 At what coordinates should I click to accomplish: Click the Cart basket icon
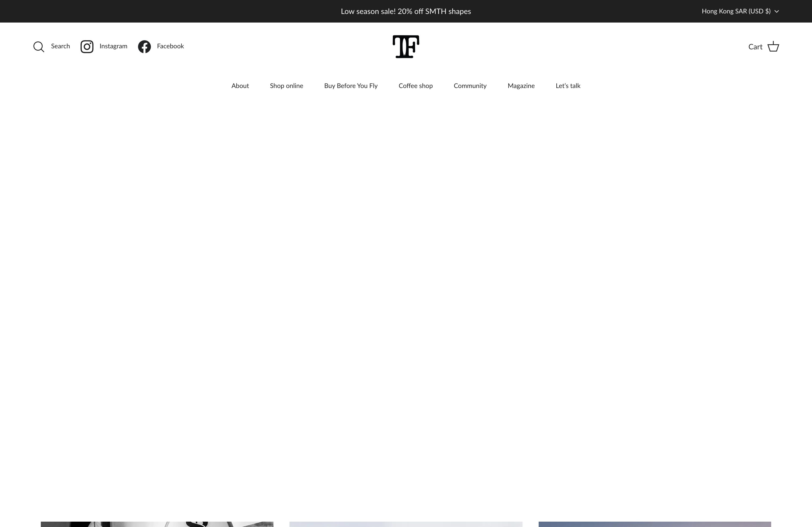coord(774,47)
